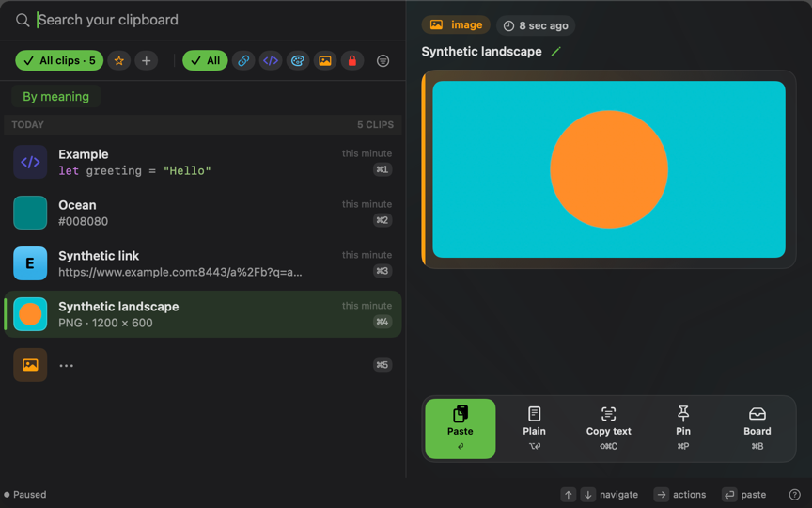Select the All clips · 5 filter

pyautogui.click(x=59, y=60)
